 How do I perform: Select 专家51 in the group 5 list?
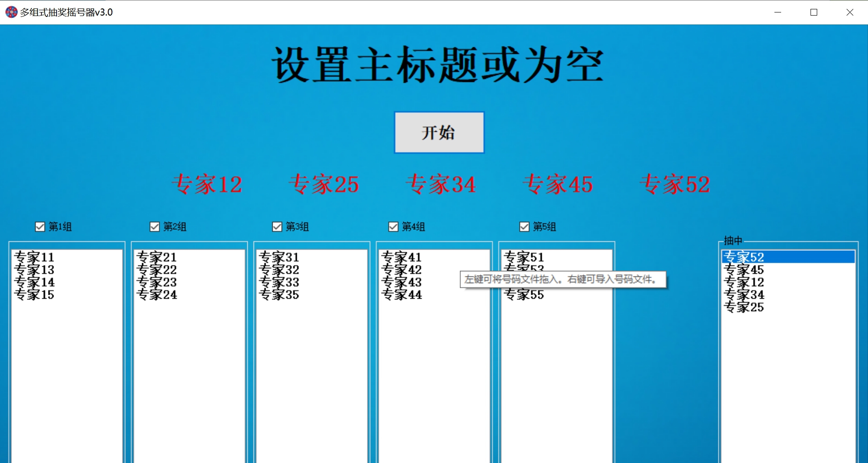pyautogui.click(x=557, y=257)
